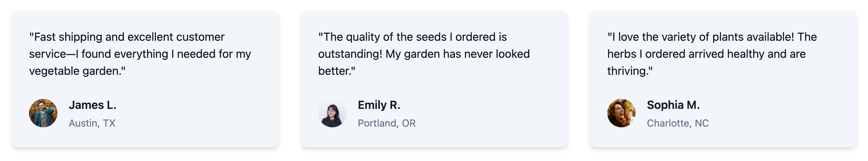
Task: Click "herbs I ordered arrived healthy" line
Action: (x=706, y=54)
